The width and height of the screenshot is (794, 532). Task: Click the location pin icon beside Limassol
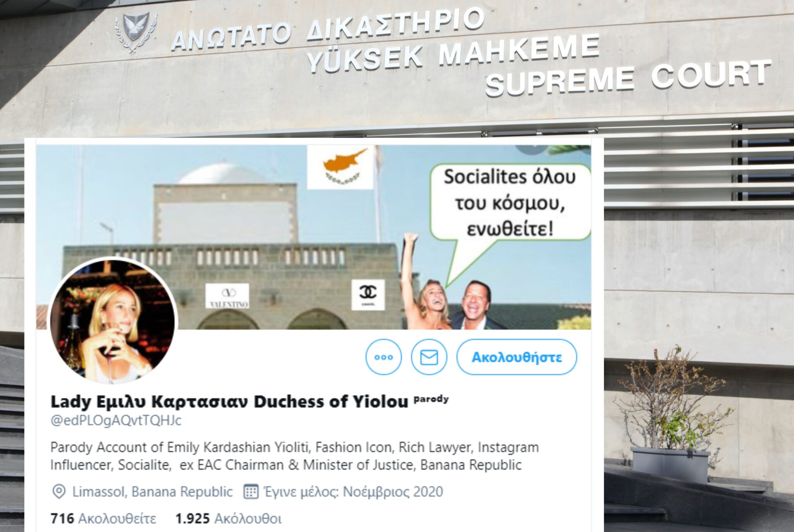pos(59,492)
